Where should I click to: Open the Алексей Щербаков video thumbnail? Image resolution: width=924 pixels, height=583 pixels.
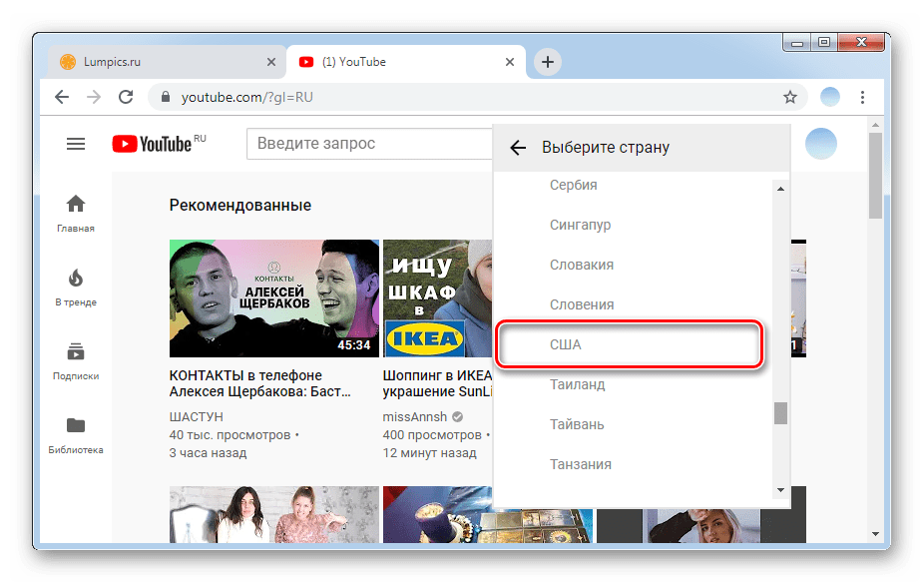click(x=273, y=298)
